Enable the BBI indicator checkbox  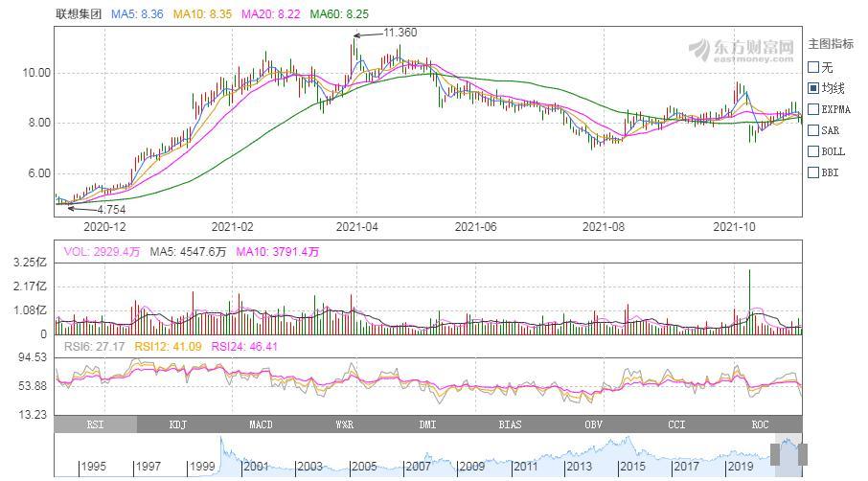(813, 172)
